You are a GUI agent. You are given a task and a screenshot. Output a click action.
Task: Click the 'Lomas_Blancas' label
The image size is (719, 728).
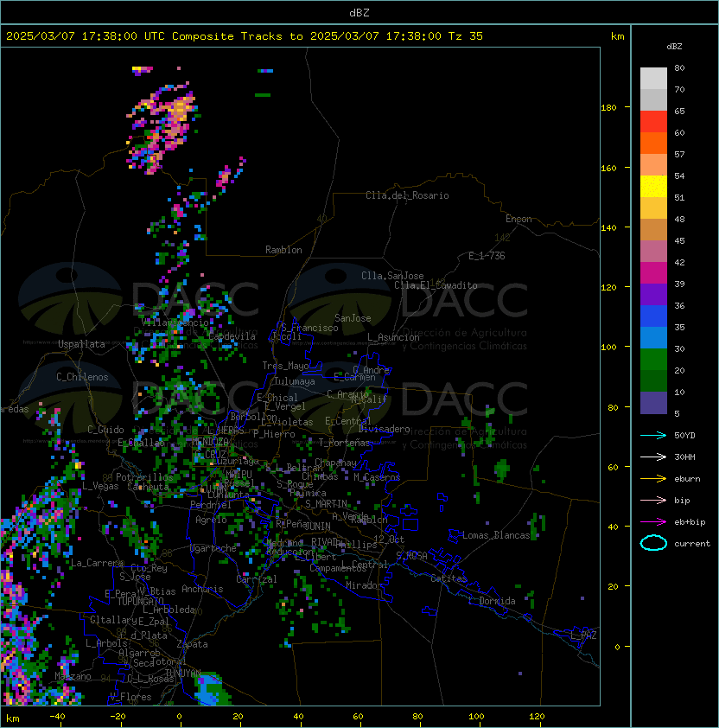(496, 535)
